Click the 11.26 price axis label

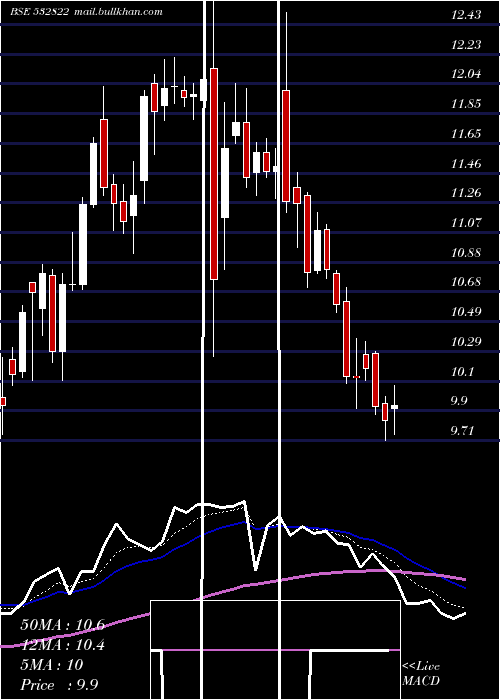click(x=466, y=193)
